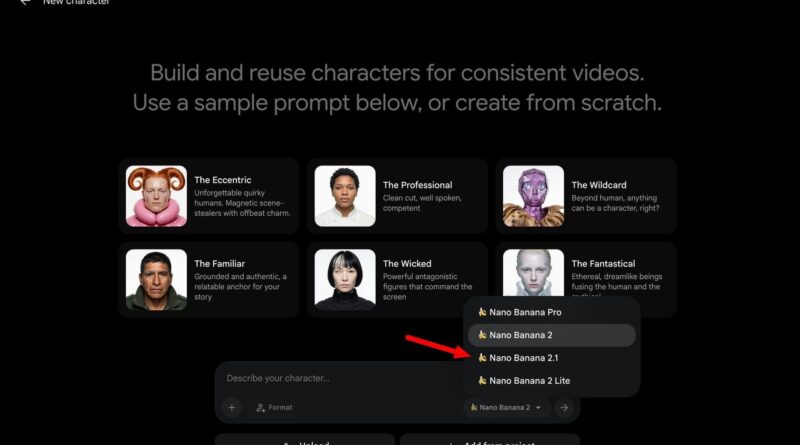800x445 pixels.
Task: Select The Familiar character card
Action: pos(209,280)
